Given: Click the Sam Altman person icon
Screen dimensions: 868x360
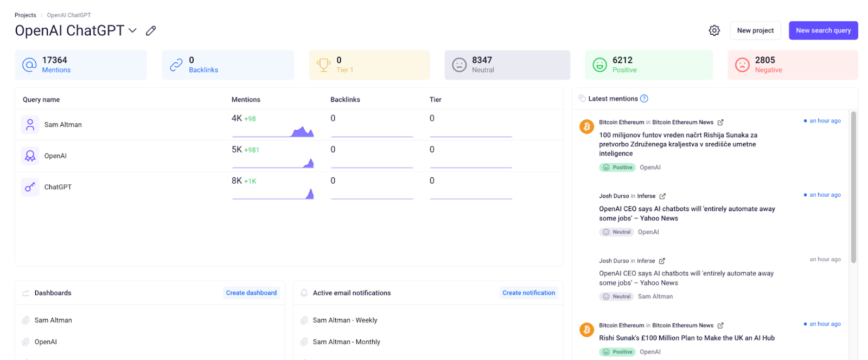Looking at the screenshot, I should click(x=30, y=125).
